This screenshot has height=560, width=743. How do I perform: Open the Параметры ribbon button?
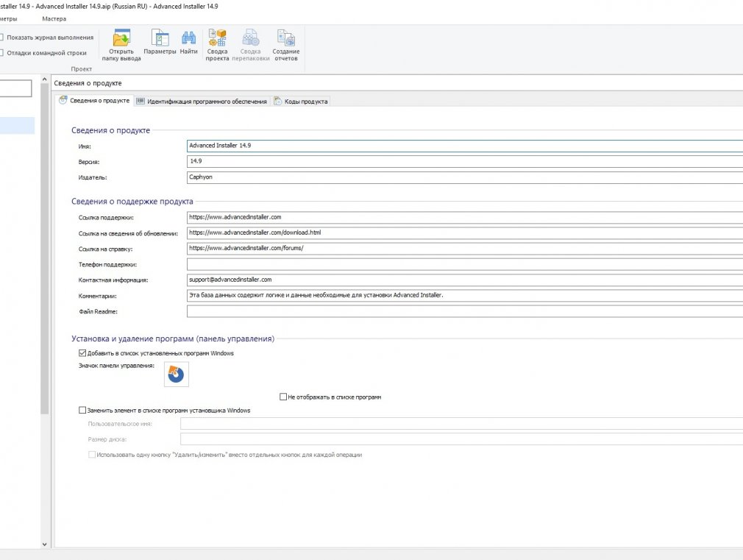pos(160,42)
